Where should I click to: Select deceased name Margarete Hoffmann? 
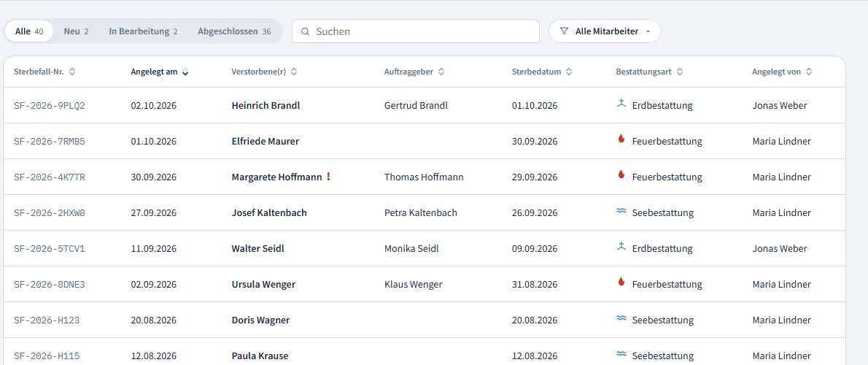[276, 177]
